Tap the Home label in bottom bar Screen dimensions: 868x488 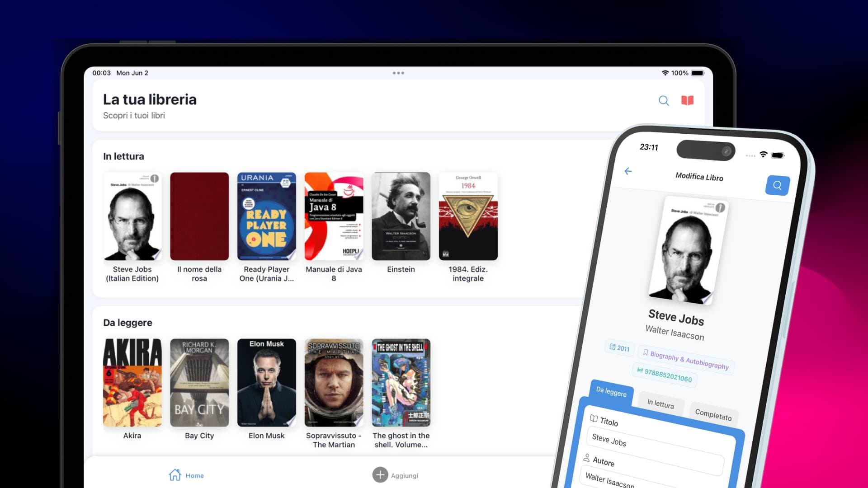194,475
